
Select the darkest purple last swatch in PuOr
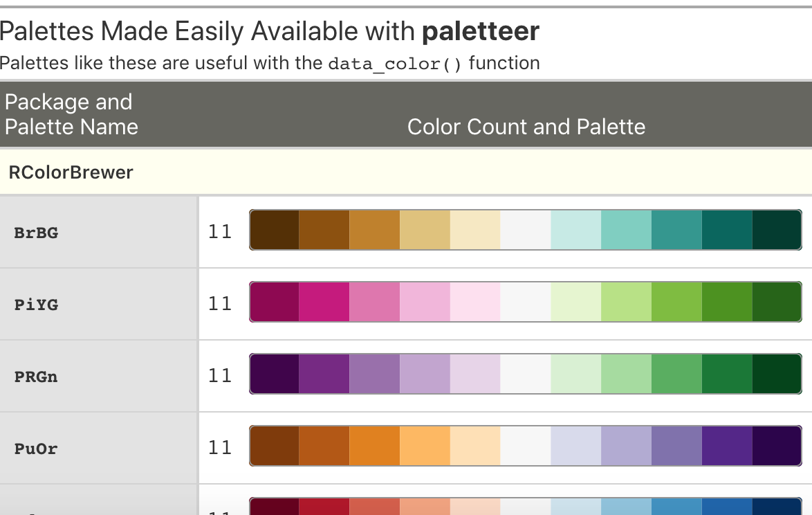[776, 446]
